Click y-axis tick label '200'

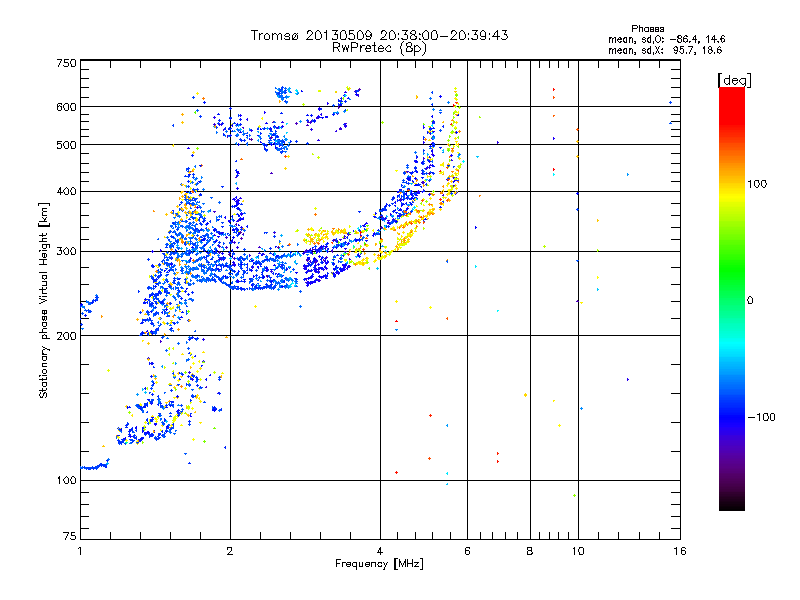(x=66, y=336)
